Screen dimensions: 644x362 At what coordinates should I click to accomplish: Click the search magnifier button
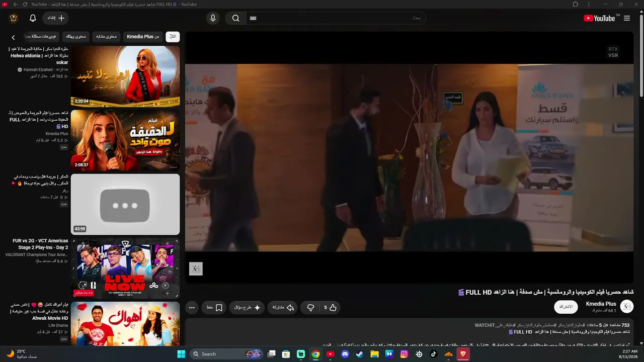coord(235,18)
